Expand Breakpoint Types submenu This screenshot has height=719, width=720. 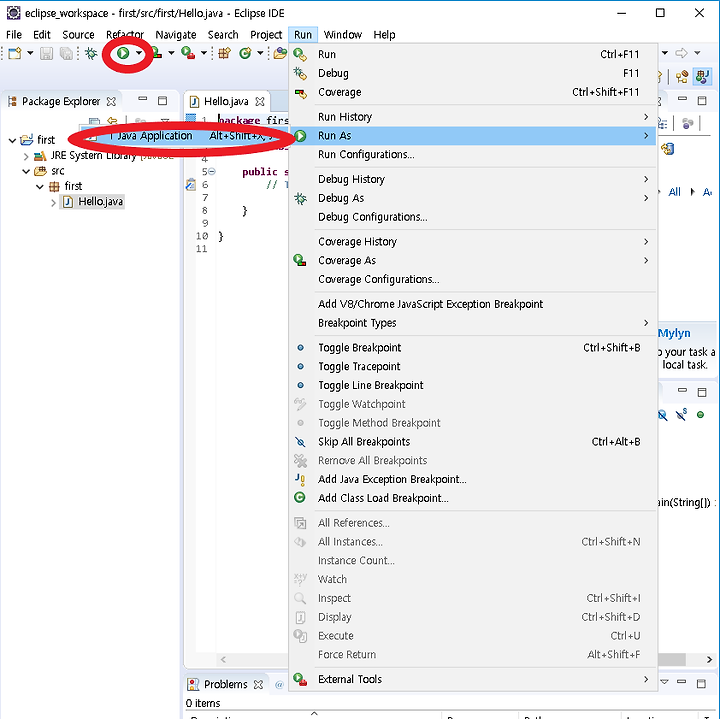pos(472,323)
